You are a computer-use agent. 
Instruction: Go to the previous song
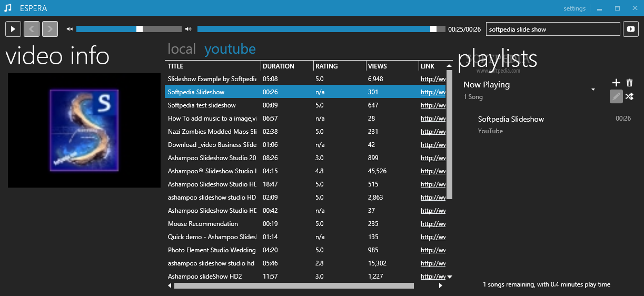click(x=32, y=29)
